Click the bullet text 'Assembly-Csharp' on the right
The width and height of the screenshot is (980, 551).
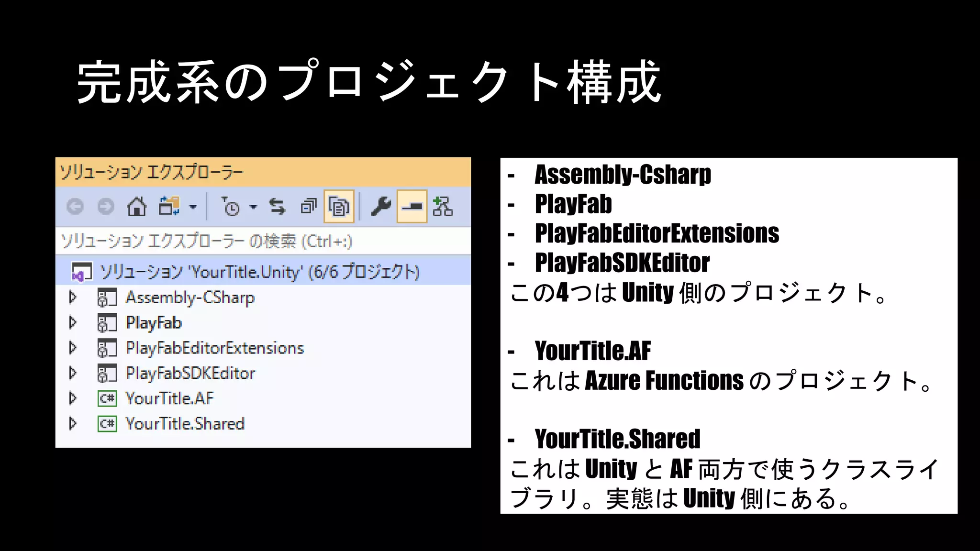pyautogui.click(x=623, y=175)
